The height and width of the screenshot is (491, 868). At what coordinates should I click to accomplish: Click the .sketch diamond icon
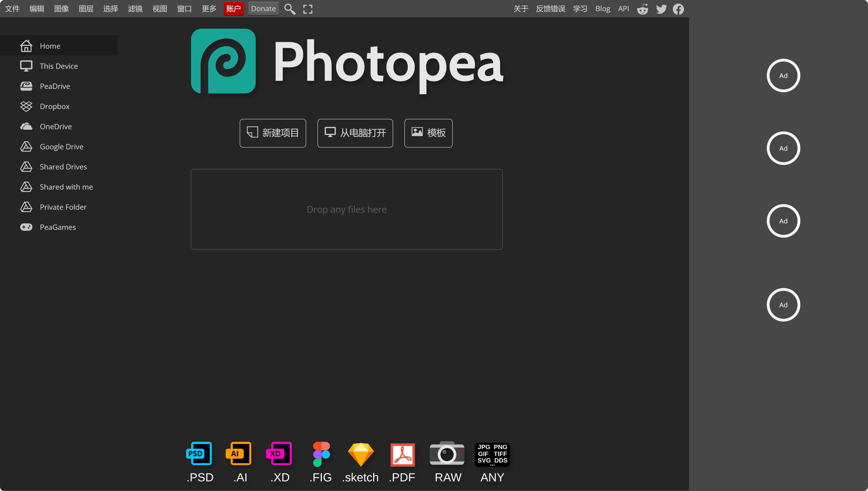[360, 455]
